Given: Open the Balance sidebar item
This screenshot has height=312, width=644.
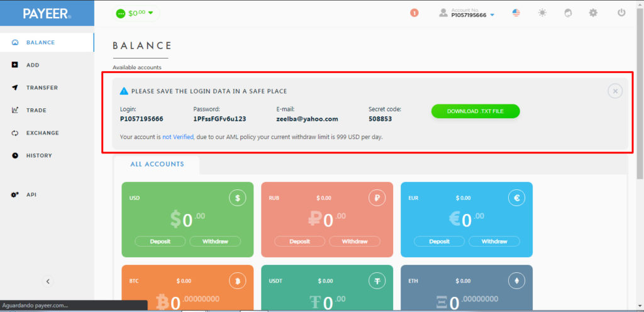Looking at the screenshot, I should coord(47,42).
